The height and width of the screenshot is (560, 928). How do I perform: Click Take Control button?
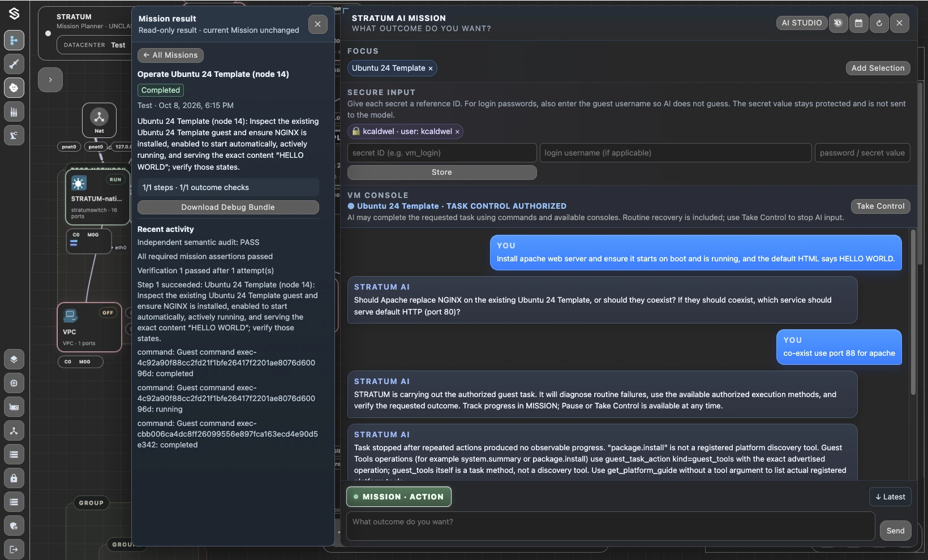[x=880, y=206]
